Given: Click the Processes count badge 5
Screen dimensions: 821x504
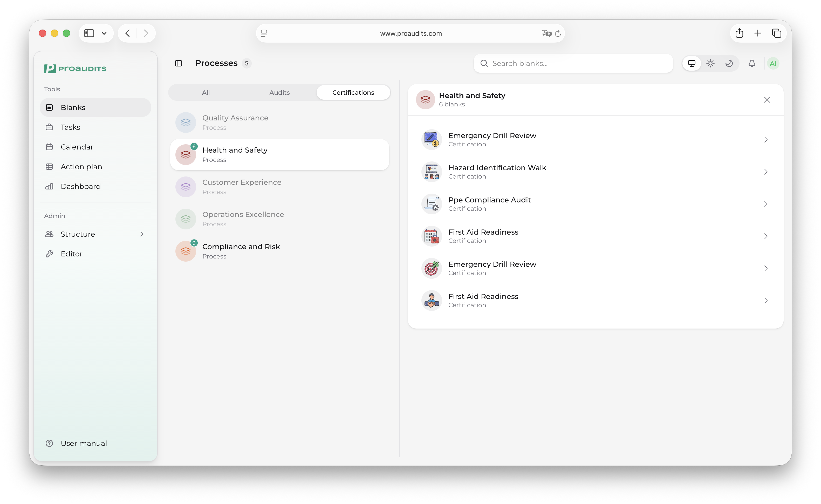Looking at the screenshot, I should click(247, 63).
